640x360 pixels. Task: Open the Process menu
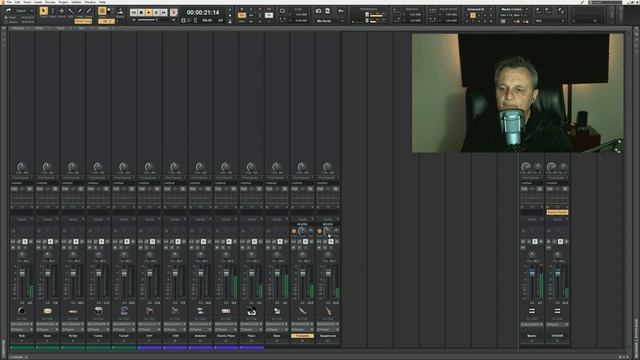click(50, 2)
